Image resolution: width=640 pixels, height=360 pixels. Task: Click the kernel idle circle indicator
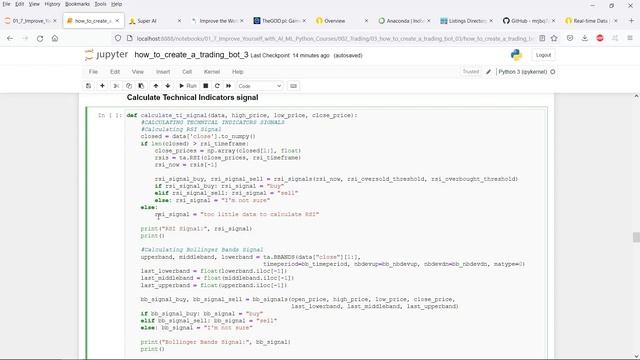[x=553, y=72]
